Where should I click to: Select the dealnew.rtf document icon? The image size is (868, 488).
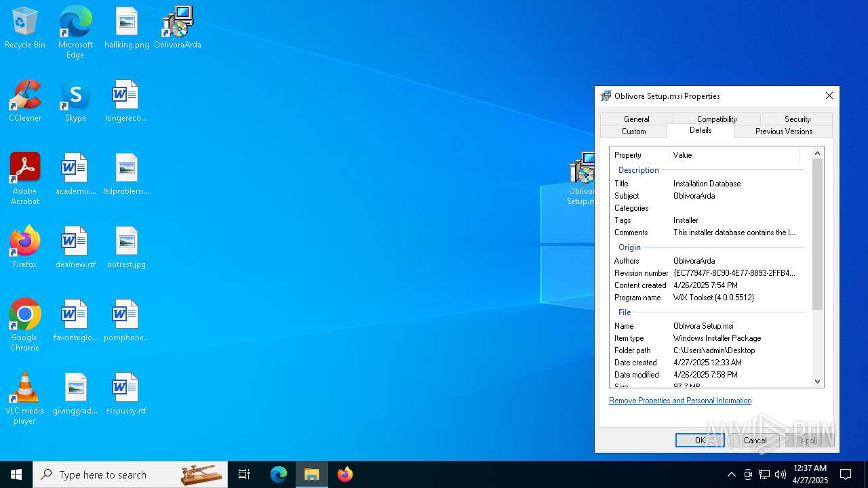75,248
